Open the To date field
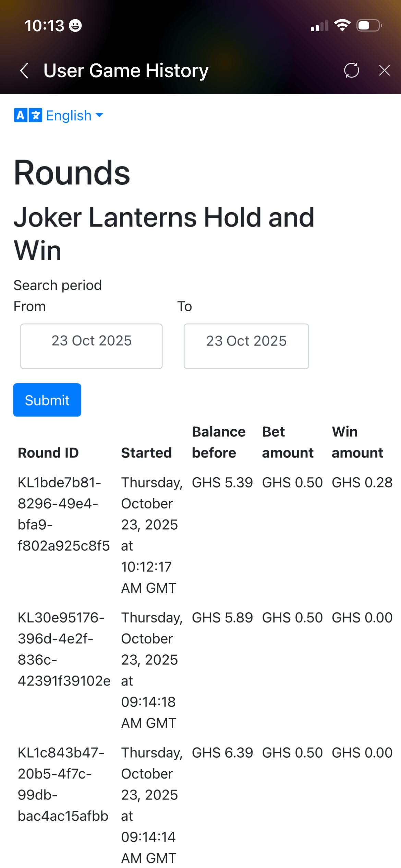The height and width of the screenshot is (868, 401). click(246, 346)
